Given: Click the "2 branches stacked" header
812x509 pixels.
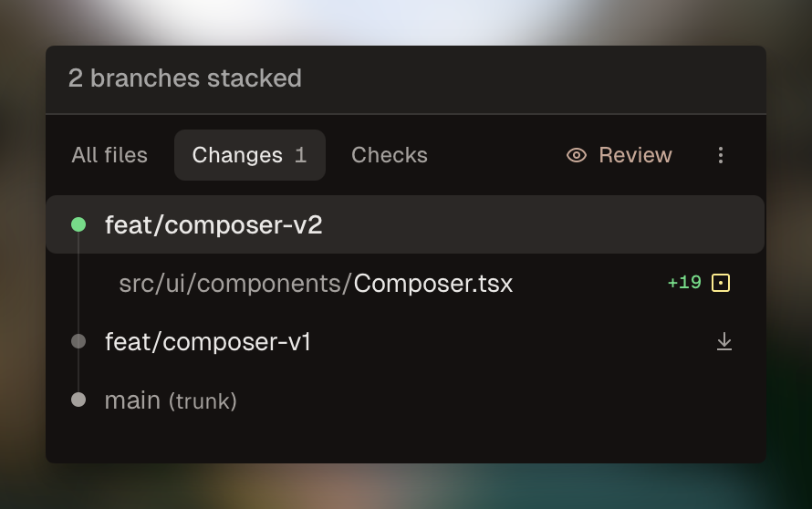Looking at the screenshot, I should (x=185, y=78).
